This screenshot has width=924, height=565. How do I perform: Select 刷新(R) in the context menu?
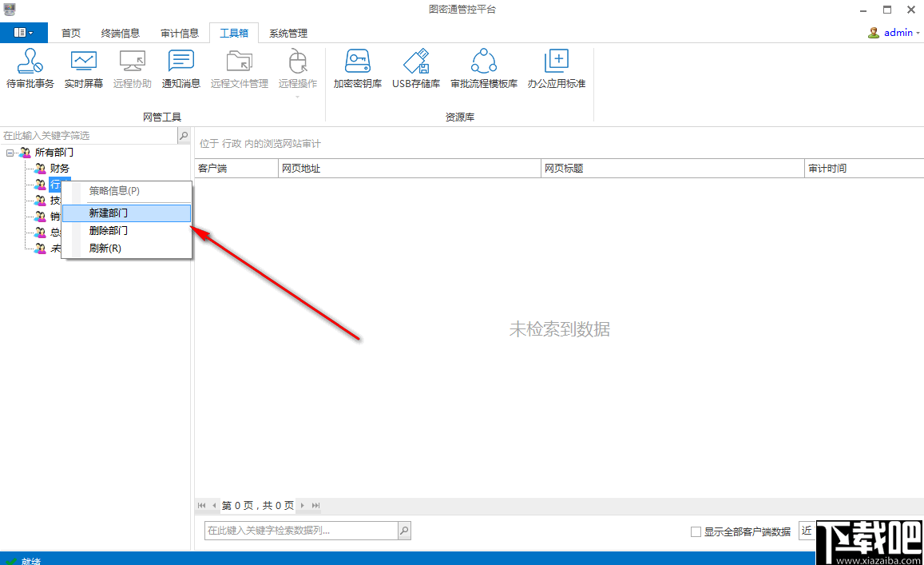coord(105,248)
